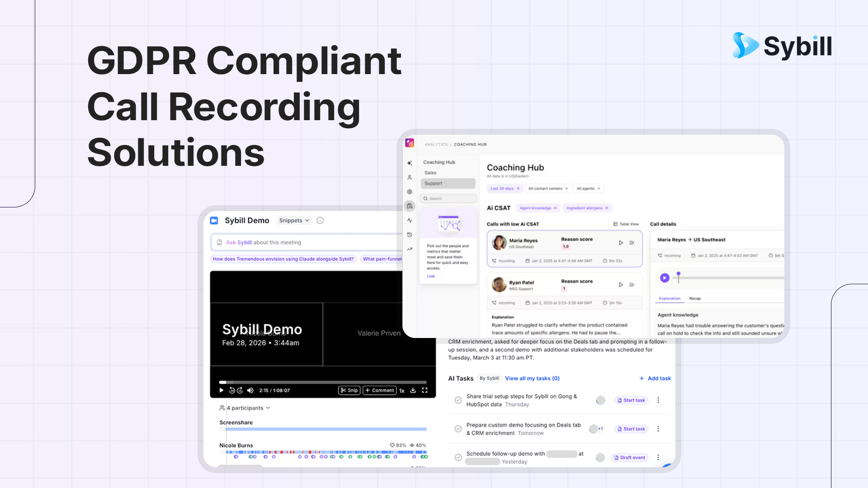Click the Ask Sybill input field

pyautogui.click(x=306, y=243)
